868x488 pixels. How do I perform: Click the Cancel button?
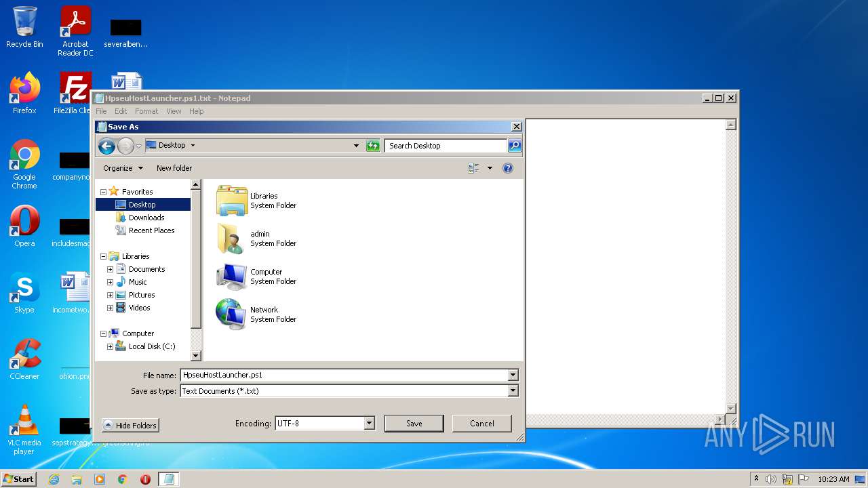coord(482,424)
